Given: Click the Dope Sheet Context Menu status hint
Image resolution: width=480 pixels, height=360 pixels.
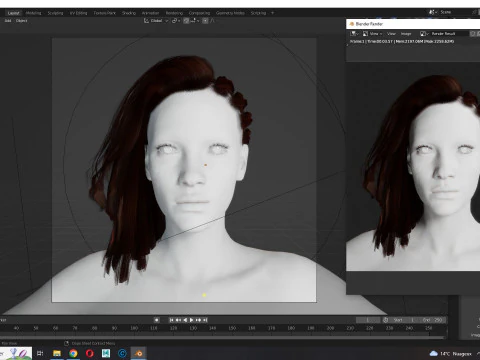Looking at the screenshot, I should 90,343.
